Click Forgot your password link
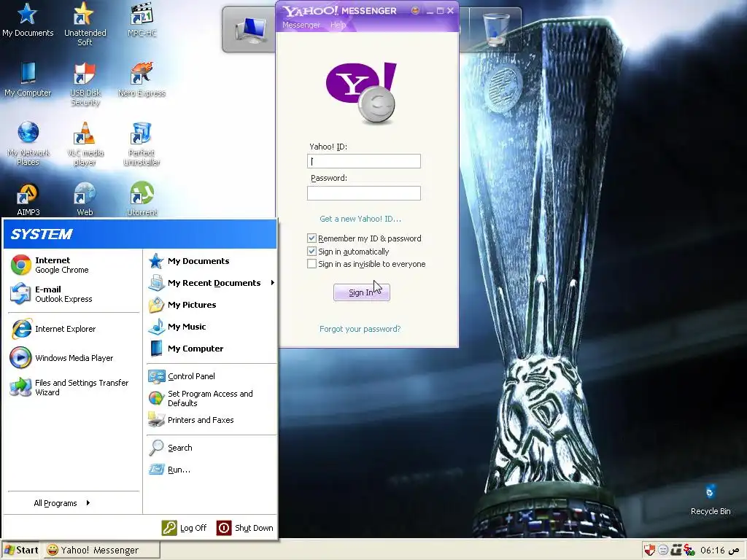This screenshot has width=747, height=560. (x=360, y=329)
